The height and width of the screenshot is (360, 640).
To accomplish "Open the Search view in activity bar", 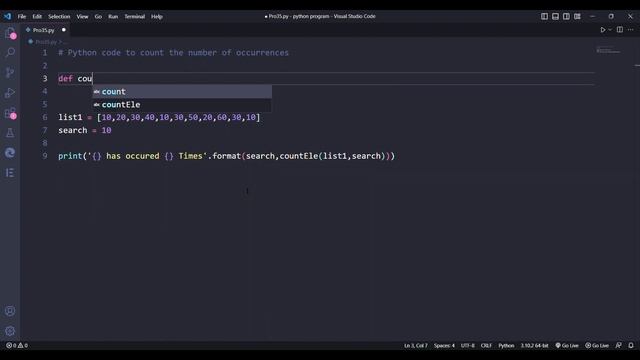I will [x=10, y=53].
